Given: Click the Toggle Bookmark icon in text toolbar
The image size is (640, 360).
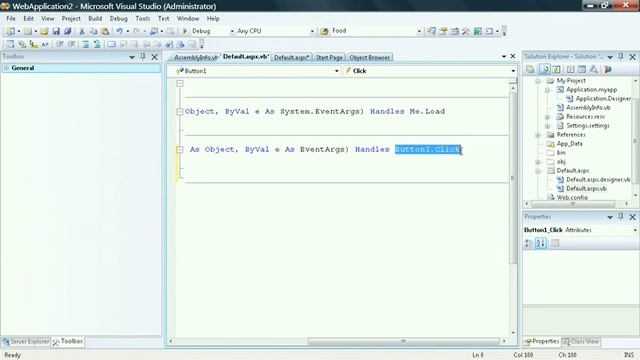Looking at the screenshot, I should click(x=111, y=44).
